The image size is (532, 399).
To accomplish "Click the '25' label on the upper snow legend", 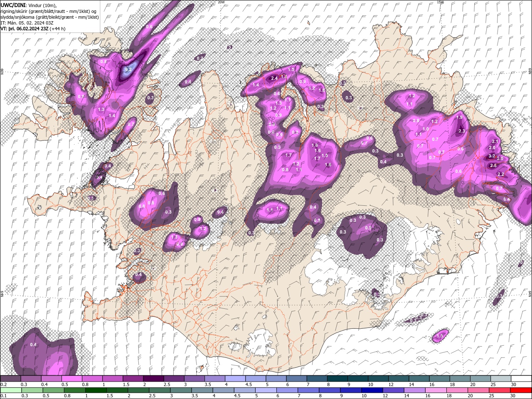I will (x=493, y=384).
